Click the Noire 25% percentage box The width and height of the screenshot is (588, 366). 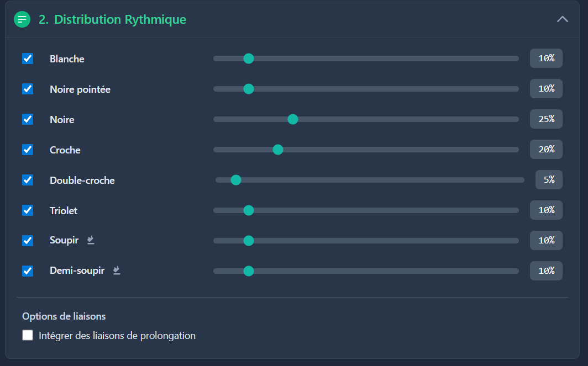coord(546,119)
